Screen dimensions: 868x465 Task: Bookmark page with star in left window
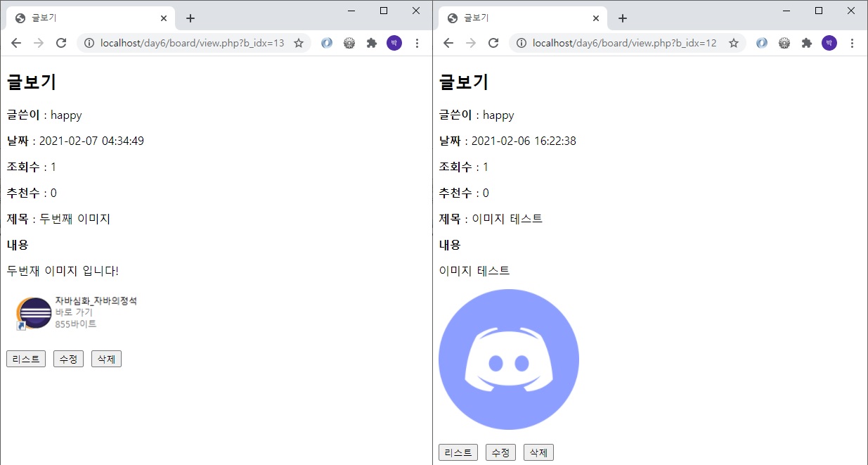point(299,43)
